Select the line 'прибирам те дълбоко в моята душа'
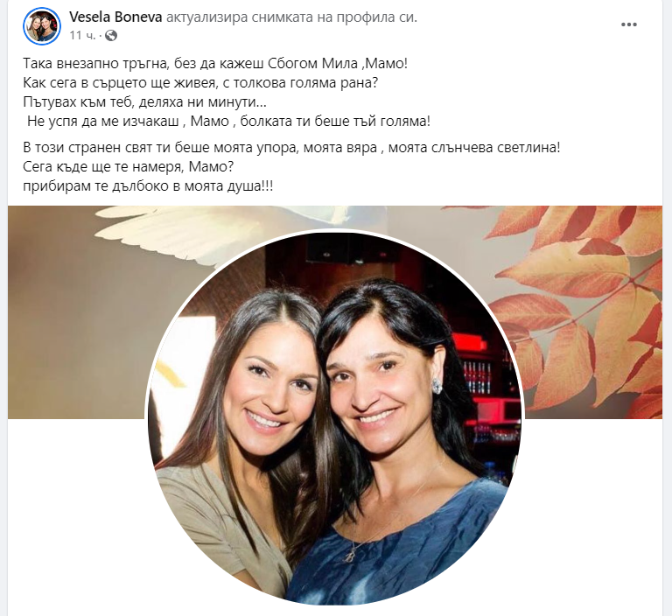 click(148, 186)
